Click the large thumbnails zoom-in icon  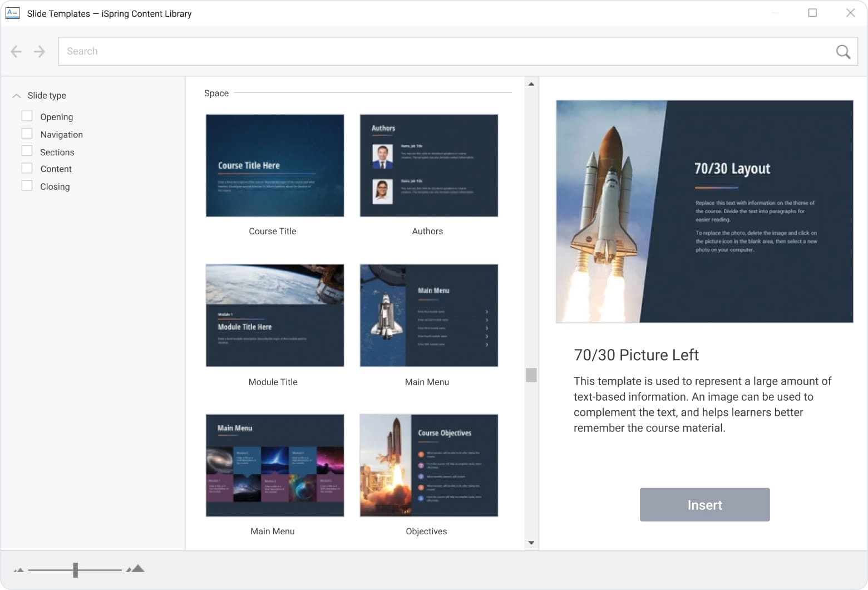135,569
